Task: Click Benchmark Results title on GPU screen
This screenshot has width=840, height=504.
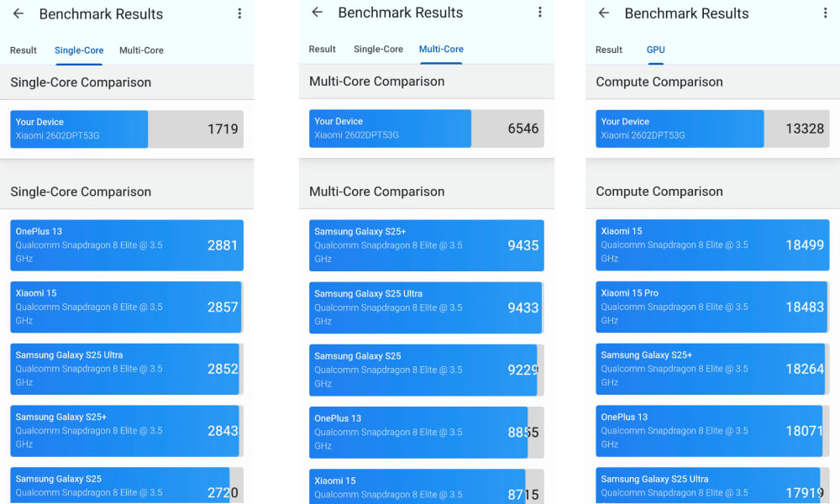Action: (687, 13)
